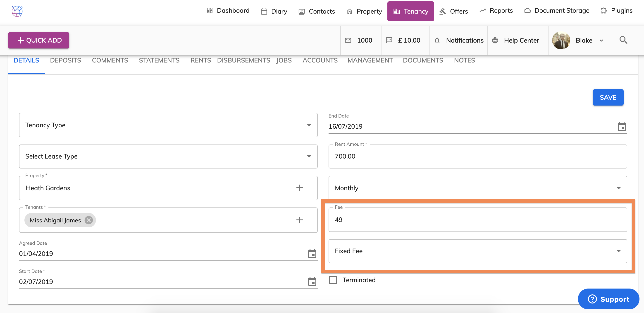Click the Agreed Date calendar icon
The height and width of the screenshot is (313, 644).
(312, 254)
